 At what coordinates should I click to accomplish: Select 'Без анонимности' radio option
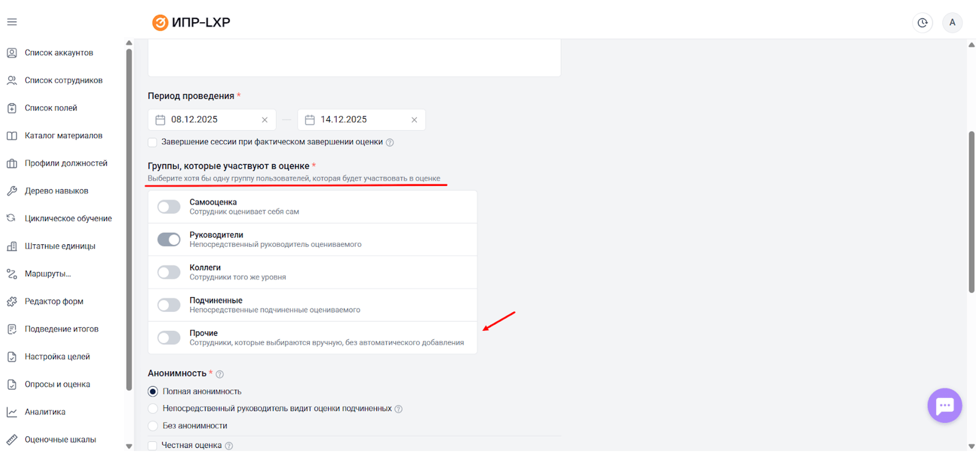(x=153, y=426)
